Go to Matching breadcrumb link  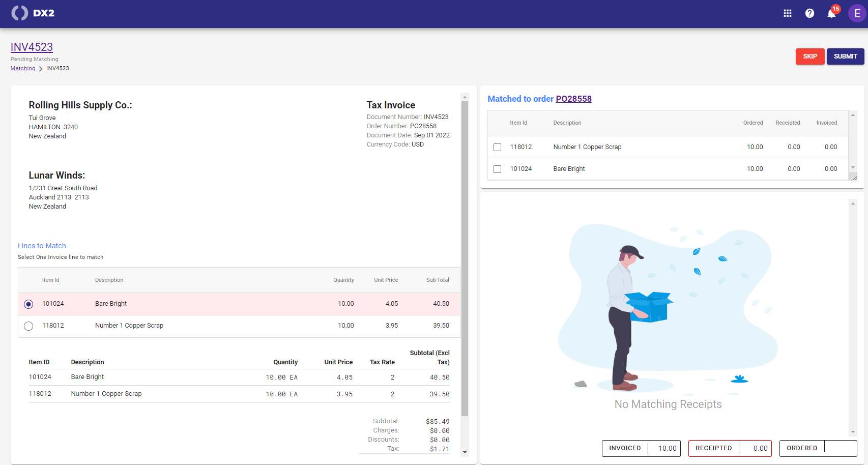(x=23, y=69)
